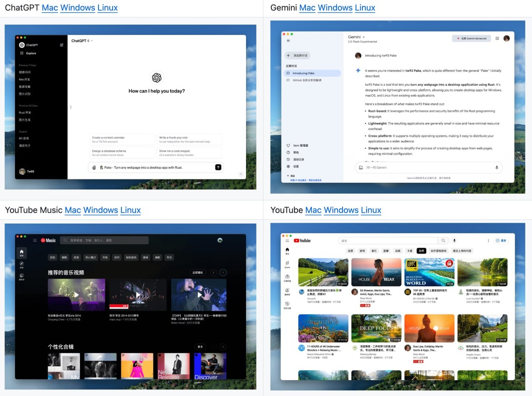Viewport: 532px width, 396px height.
Task: Click the Gemini Advanced trial button
Action: point(471,39)
